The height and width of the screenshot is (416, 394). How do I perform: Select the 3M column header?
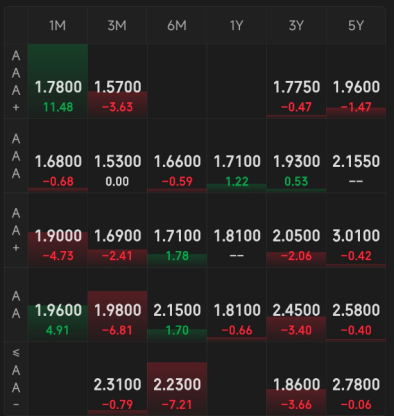point(117,25)
